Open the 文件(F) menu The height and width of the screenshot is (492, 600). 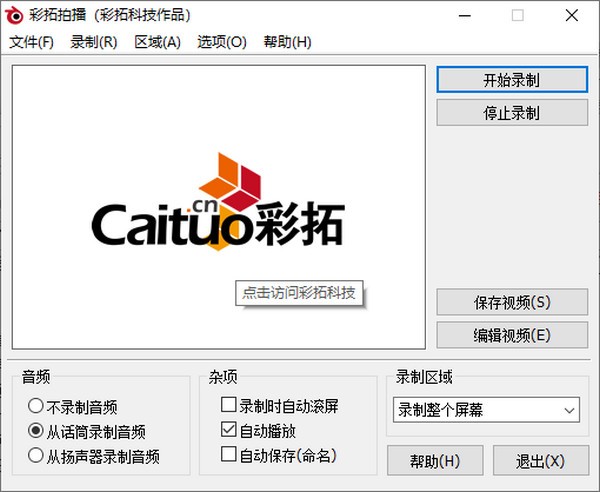point(31,42)
